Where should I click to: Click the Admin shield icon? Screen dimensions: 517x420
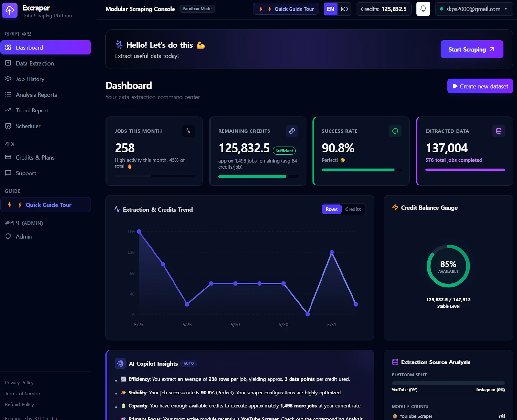click(x=8, y=236)
